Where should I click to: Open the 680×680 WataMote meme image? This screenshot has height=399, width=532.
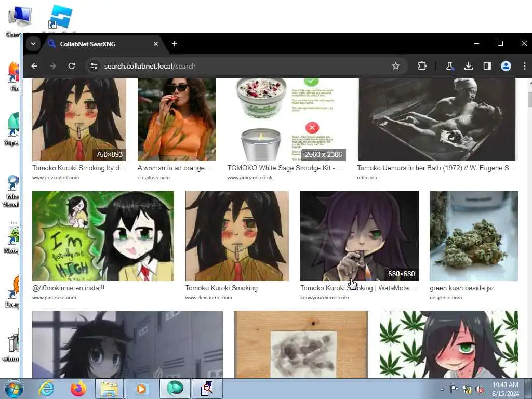coord(360,236)
